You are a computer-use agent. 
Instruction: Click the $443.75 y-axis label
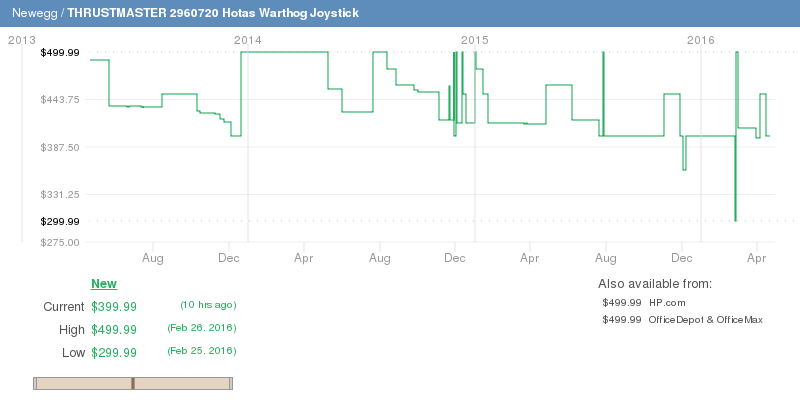click(x=60, y=99)
